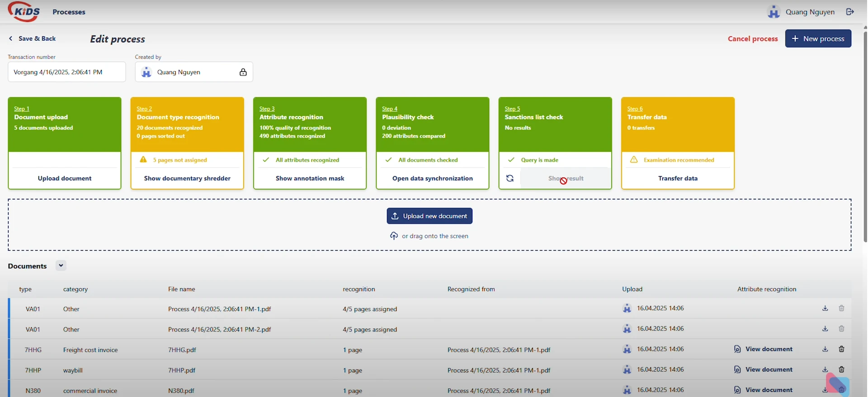Download Process 4/16/2025 PM-1.pdf file
The image size is (868, 397).
tap(825, 308)
